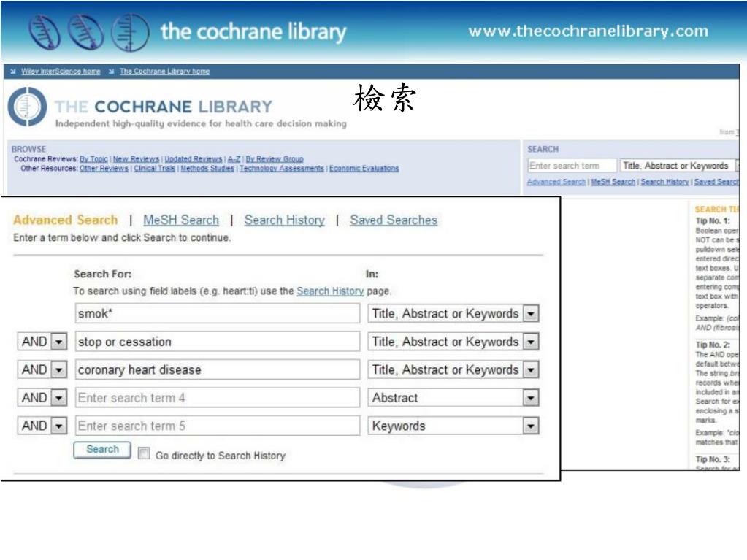Open the small MeSH Search link under quick search
Image resolution: width=747 pixels, height=560 pixels.
pyautogui.click(x=613, y=182)
